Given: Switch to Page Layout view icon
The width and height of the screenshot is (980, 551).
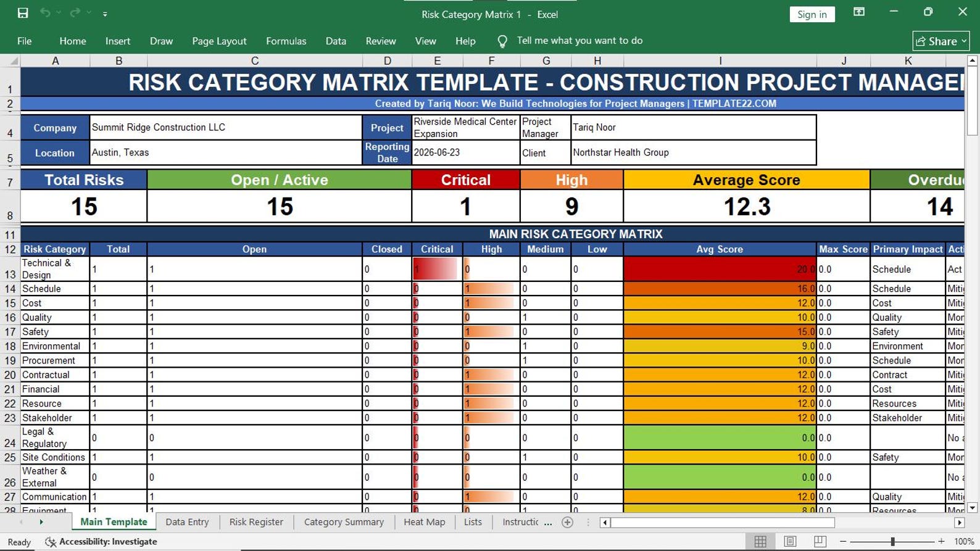Looking at the screenshot, I should (790, 541).
